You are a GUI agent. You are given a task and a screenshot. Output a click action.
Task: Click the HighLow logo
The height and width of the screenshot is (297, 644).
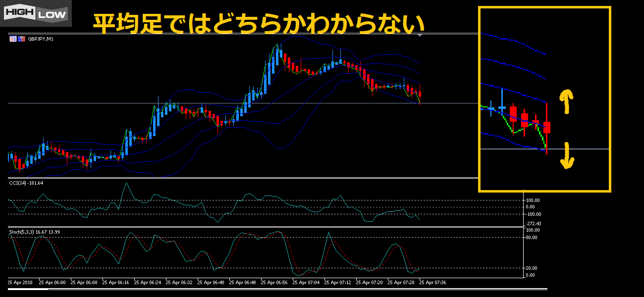(36, 13)
